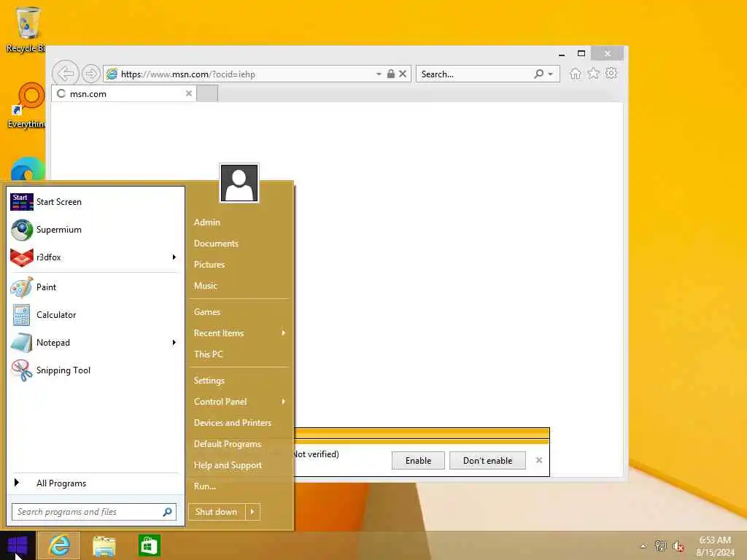The width and height of the screenshot is (747, 560).
Task: Show hidden system tray icons
Action: tap(643, 546)
